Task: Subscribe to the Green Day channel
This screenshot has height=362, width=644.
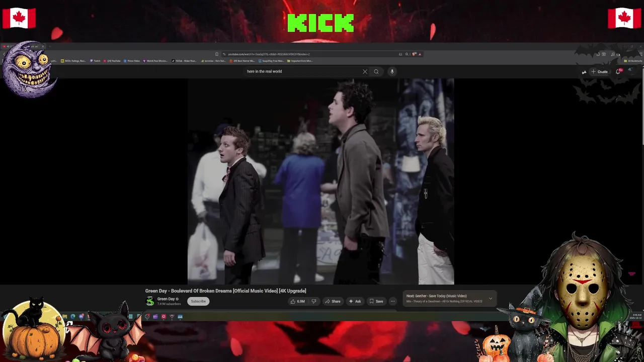Action: [x=198, y=301]
